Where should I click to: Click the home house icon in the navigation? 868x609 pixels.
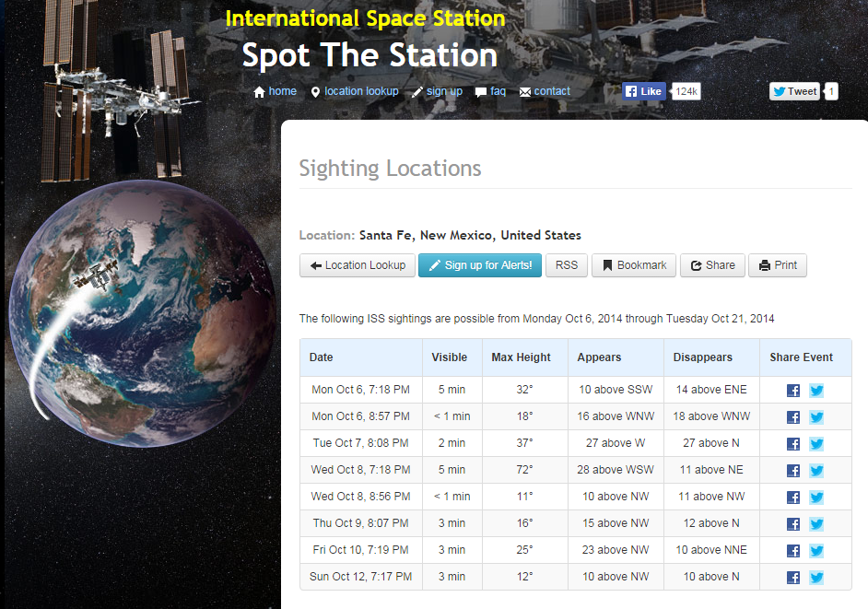(x=262, y=91)
